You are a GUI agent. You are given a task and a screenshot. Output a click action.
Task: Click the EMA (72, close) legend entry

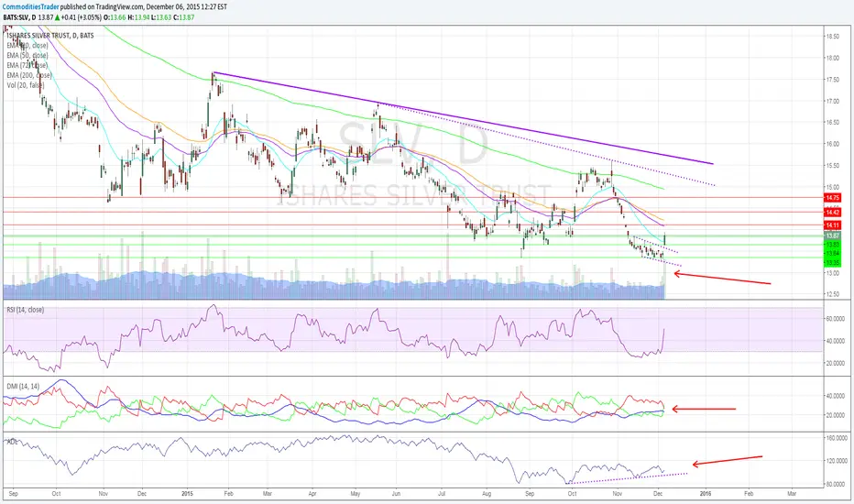(27, 65)
